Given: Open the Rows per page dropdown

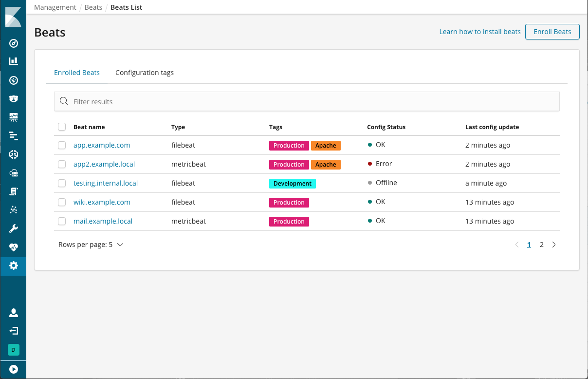Looking at the screenshot, I should click(x=91, y=244).
